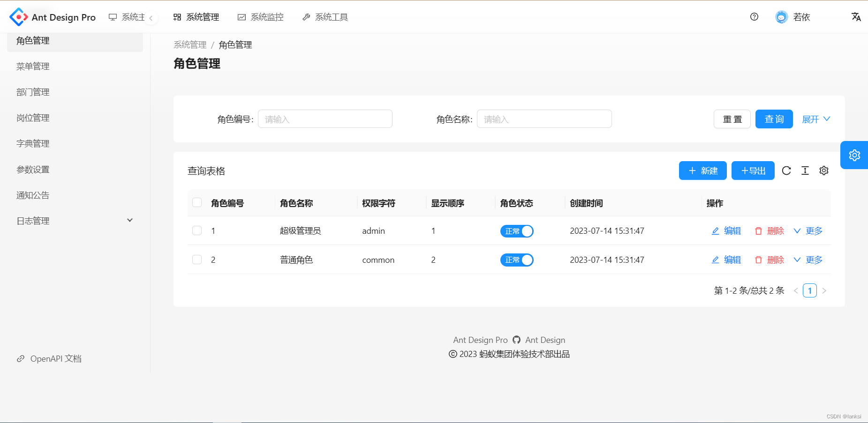
Task: Click the edit pencil icon for 超级管理员
Action: (x=715, y=230)
